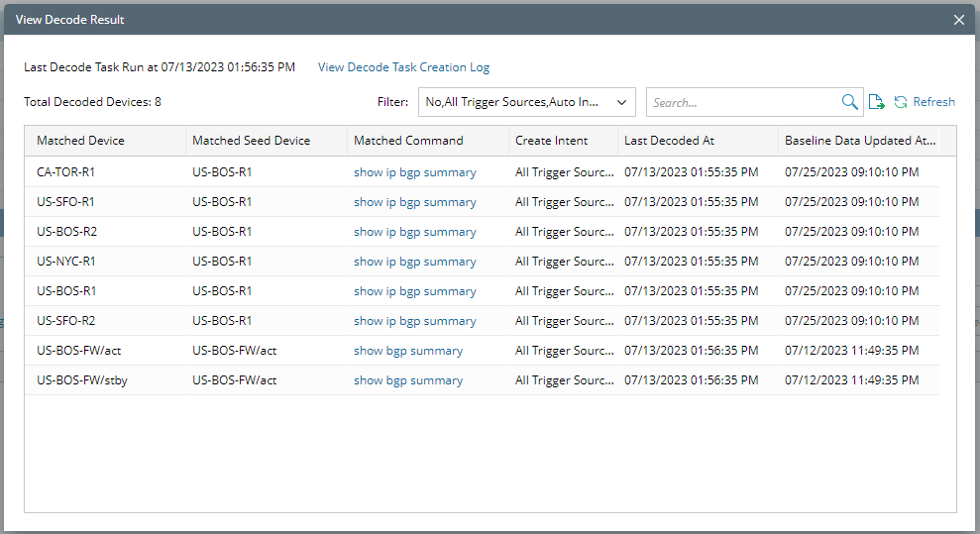The width and height of the screenshot is (980, 534).
Task: Click Last Decode Task Run timestamp text
Action: coord(160,66)
